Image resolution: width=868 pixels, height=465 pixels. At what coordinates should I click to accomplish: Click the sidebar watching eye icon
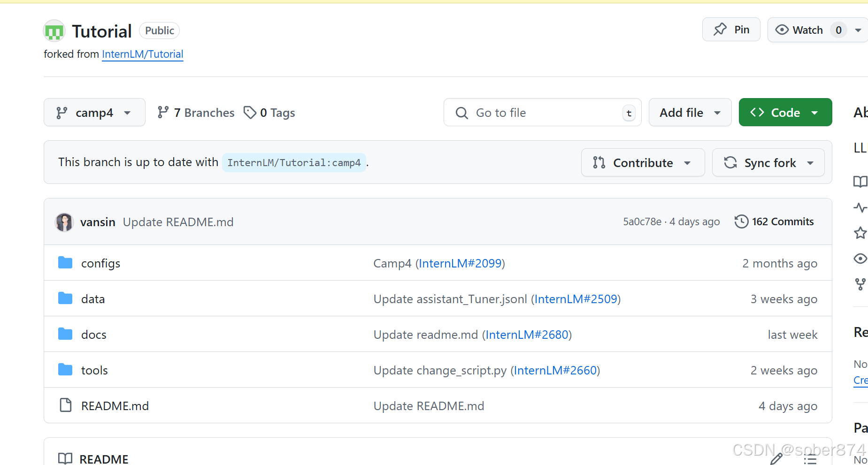click(x=860, y=259)
